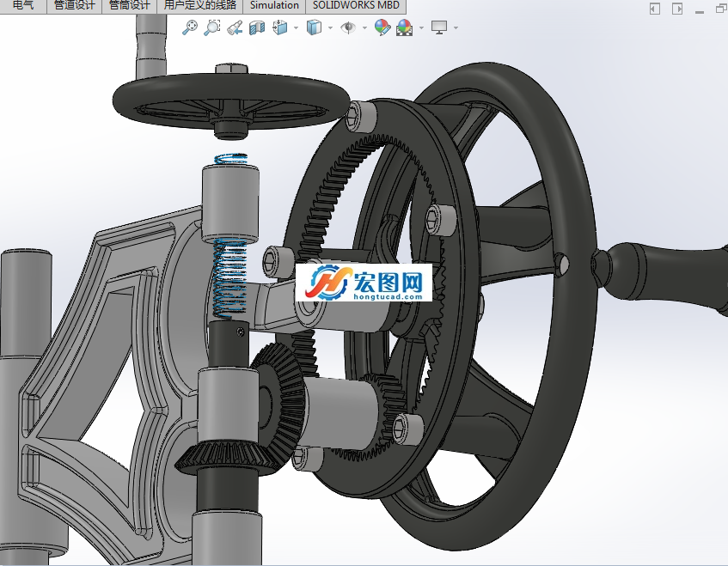Click the Previous View icon

[x=235, y=27]
